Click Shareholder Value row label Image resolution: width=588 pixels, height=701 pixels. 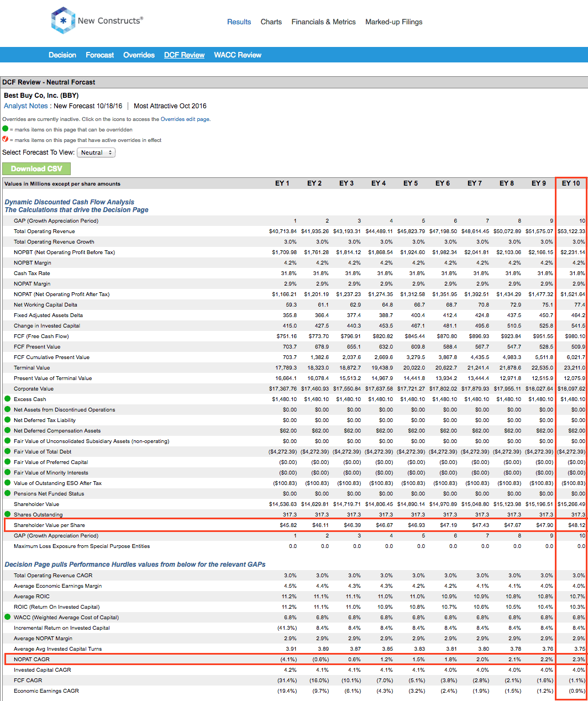[36, 504]
